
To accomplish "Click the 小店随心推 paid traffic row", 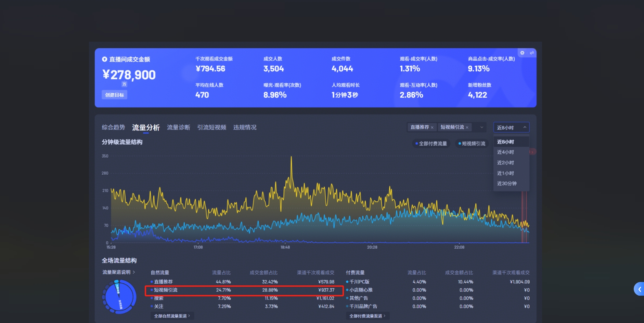I will click(x=438, y=290).
